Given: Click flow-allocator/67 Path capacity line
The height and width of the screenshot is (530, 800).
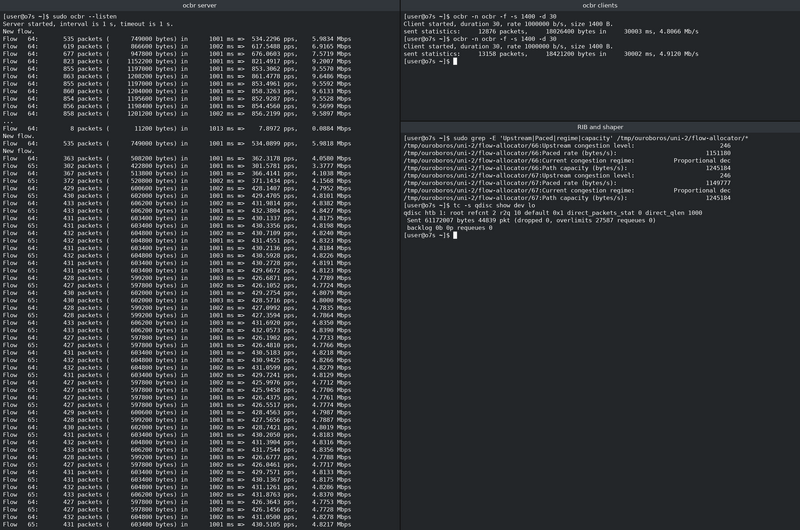Looking at the screenshot, I should click(x=567, y=198).
